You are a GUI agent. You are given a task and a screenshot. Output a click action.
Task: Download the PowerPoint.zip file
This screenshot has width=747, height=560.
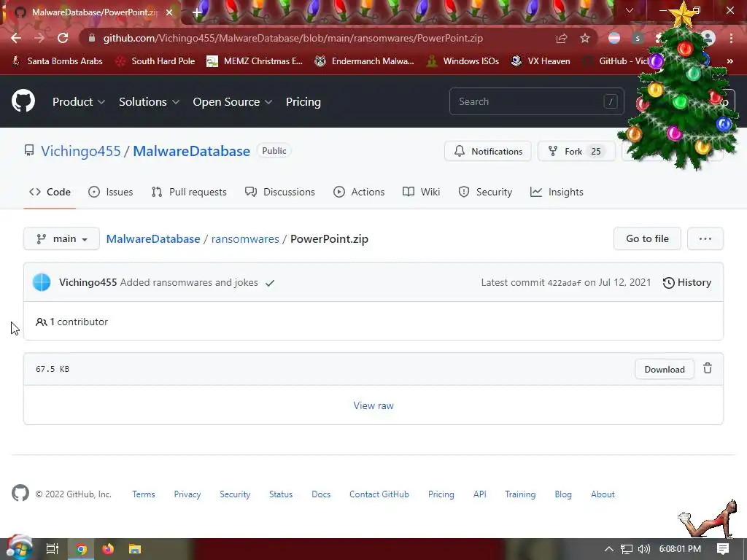(664, 369)
